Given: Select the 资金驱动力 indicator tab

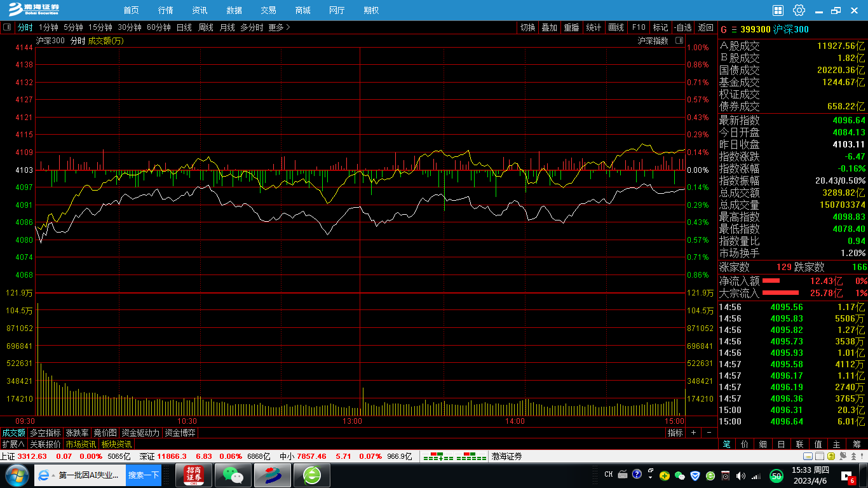Looking at the screenshot, I should pos(140,433).
